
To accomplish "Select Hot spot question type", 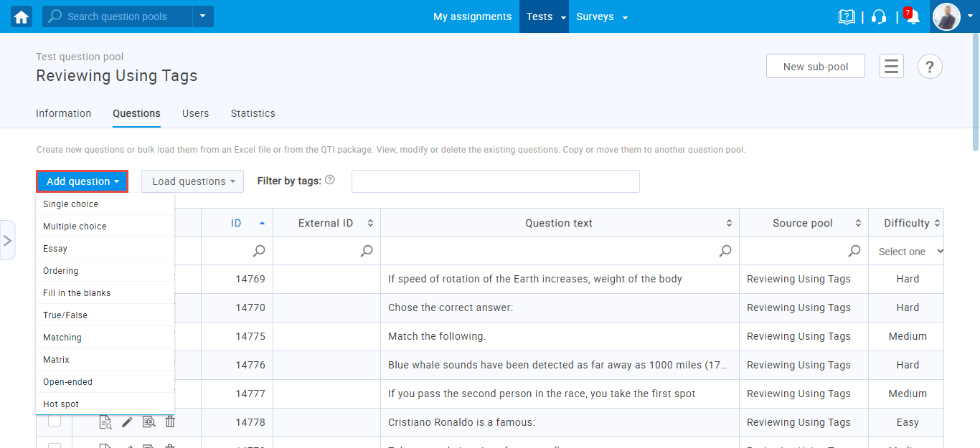I will [61, 404].
